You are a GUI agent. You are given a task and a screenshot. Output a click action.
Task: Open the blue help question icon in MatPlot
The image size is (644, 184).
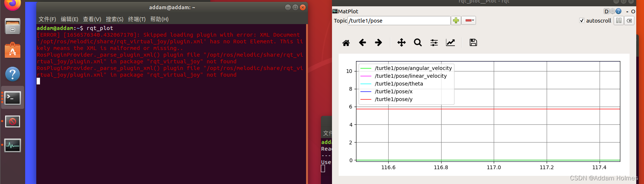[618, 11]
